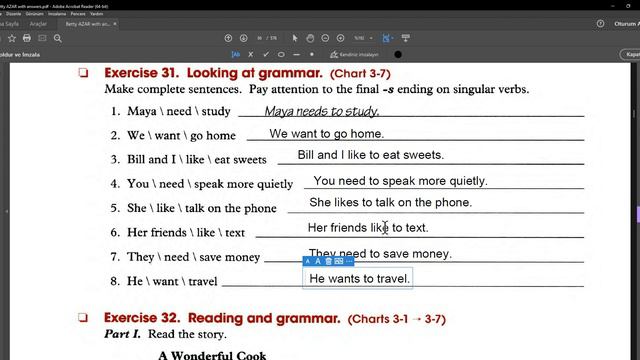Select the arrow selection tool
Image resolution: width=640 pixels, height=360 pixels.
(x=295, y=38)
